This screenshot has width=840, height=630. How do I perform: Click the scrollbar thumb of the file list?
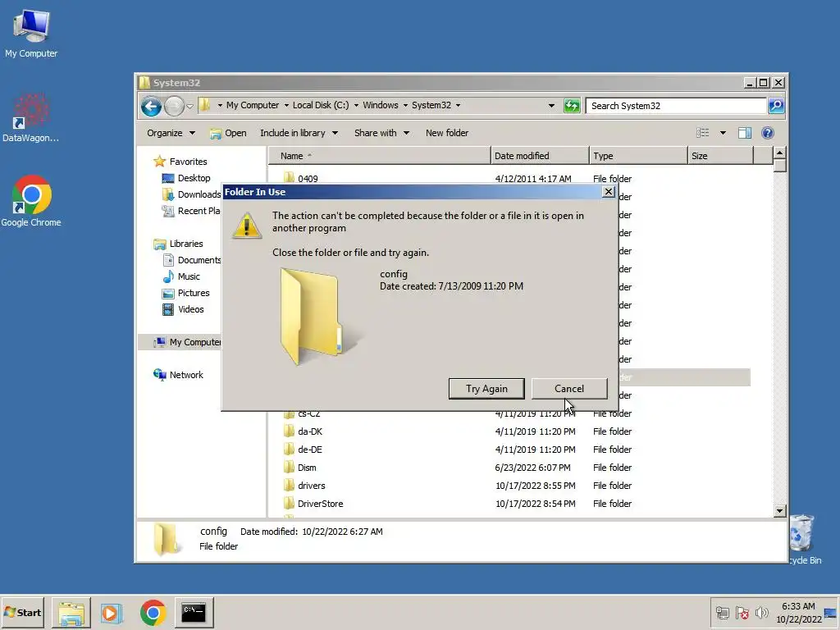pos(779,166)
